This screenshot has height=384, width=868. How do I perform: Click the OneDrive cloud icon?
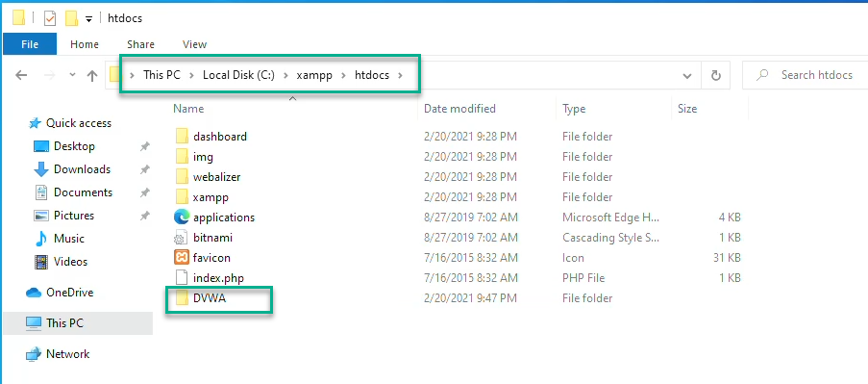point(34,293)
